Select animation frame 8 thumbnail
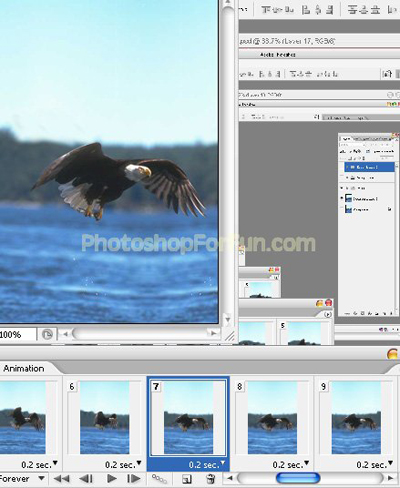The image size is (400, 488). (272, 418)
